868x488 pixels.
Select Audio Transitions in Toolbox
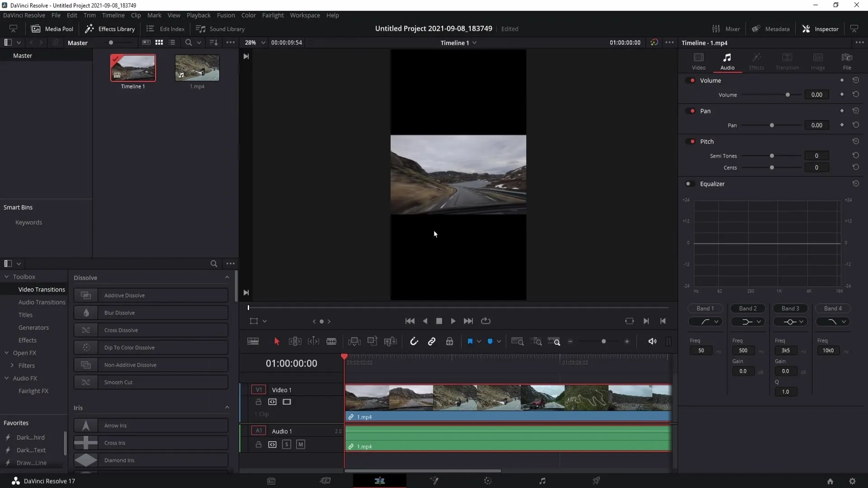pos(42,302)
